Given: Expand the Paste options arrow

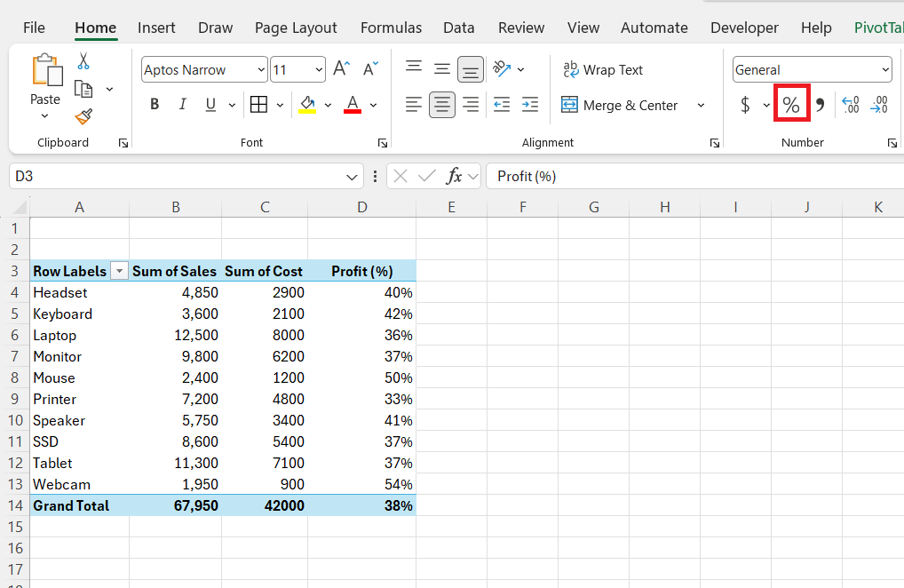Looking at the screenshot, I should (45, 116).
